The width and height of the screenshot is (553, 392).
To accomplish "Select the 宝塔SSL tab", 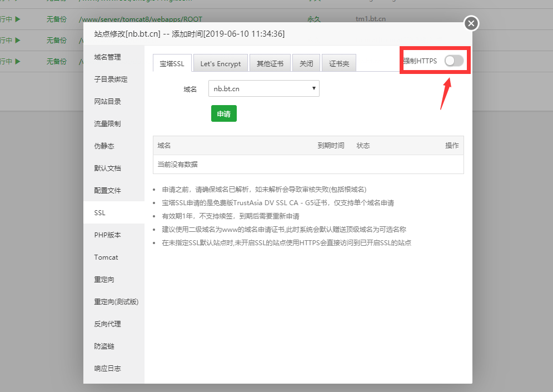I will click(x=172, y=63).
